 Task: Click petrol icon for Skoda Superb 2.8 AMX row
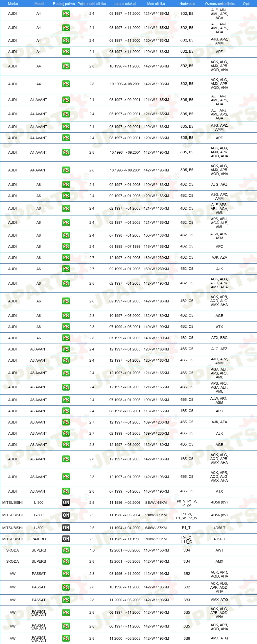(66, 561)
